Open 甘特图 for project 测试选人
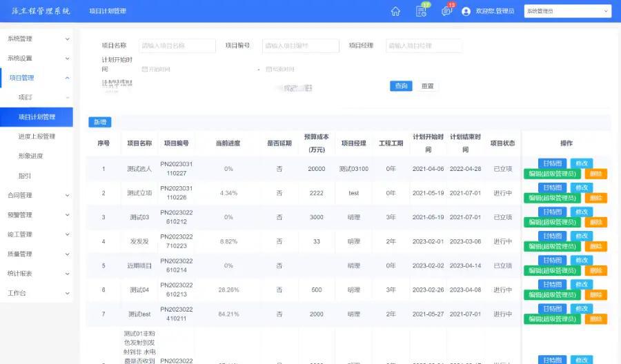This screenshot has width=621, height=364. [551, 163]
